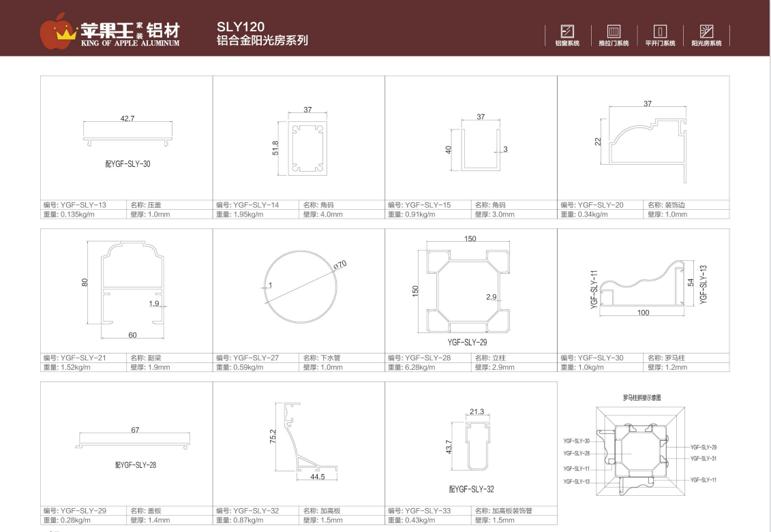Image resolution: width=771 pixels, height=532 pixels.
Task: Select the 推拉门系统 sliding door icon
Action: coord(613,31)
